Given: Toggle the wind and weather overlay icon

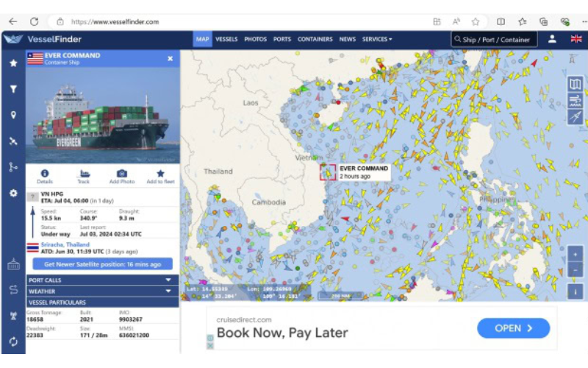Looking at the screenshot, I should click(575, 101).
